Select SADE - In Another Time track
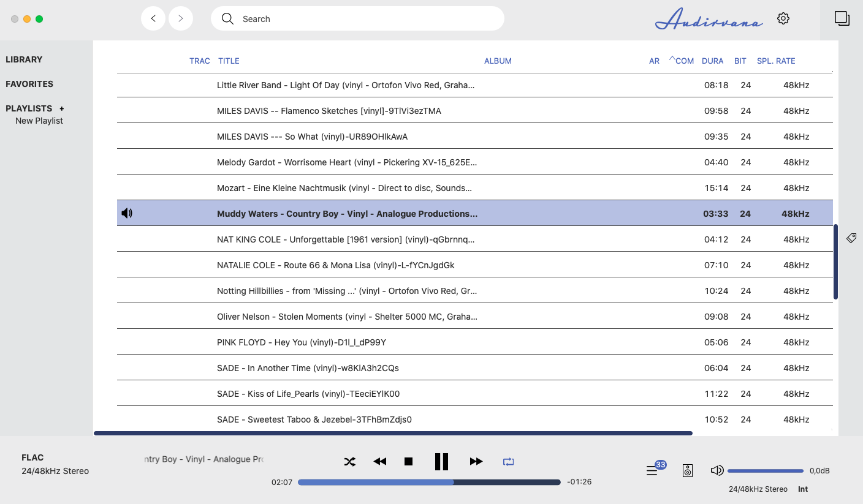The height and width of the screenshot is (504, 863). [x=475, y=368]
